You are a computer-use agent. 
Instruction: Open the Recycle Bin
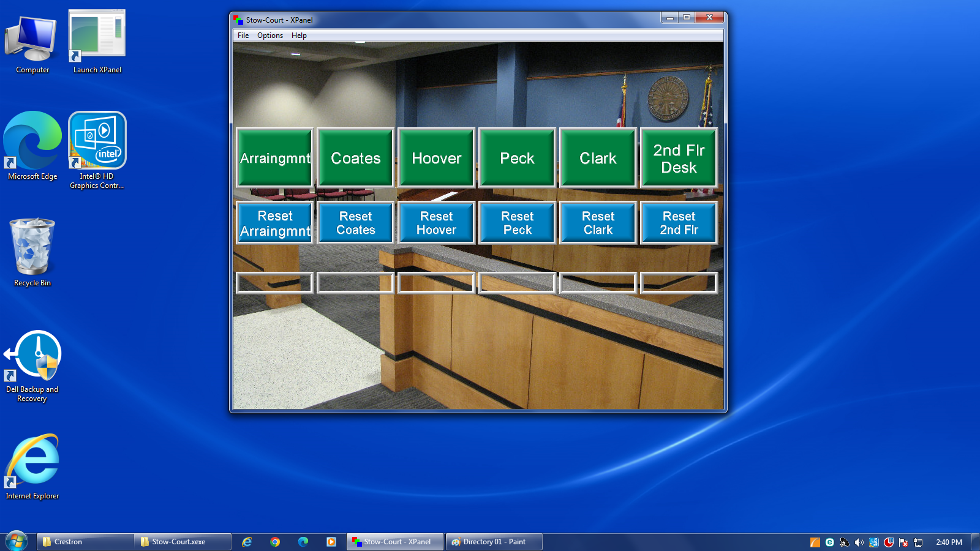pyautogui.click(x=32, y=252)
